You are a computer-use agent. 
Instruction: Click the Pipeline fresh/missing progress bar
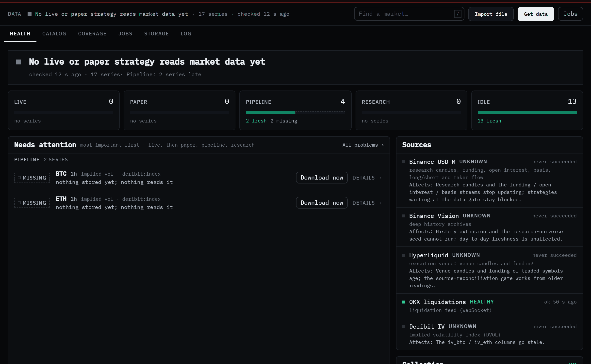295,113
